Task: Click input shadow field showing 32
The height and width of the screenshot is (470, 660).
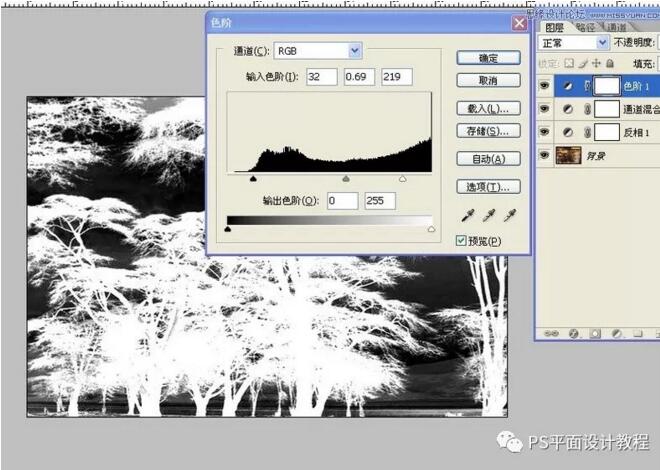Action: (322, 77)
